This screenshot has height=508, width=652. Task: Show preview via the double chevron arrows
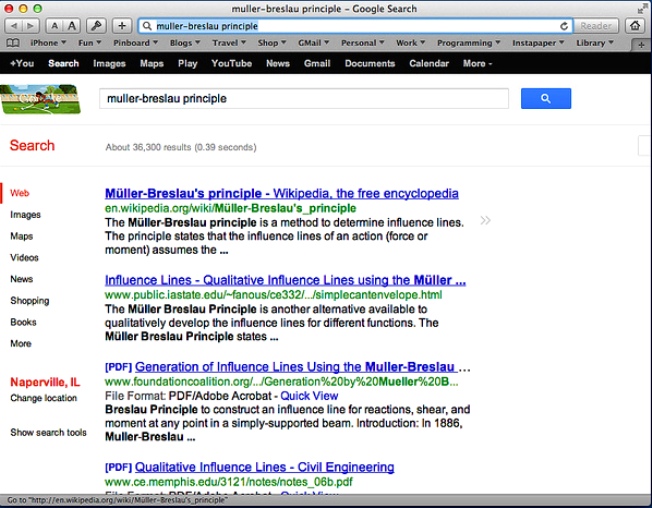(485, 220)
